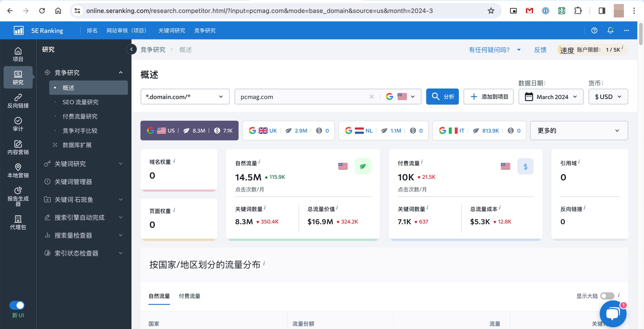Go to the browser home page

click(58, 11)
